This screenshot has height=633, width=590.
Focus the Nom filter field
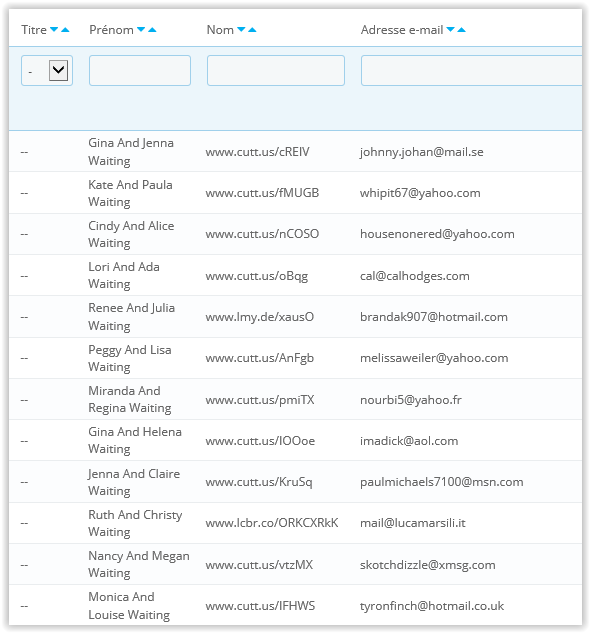tap(276, 71)
